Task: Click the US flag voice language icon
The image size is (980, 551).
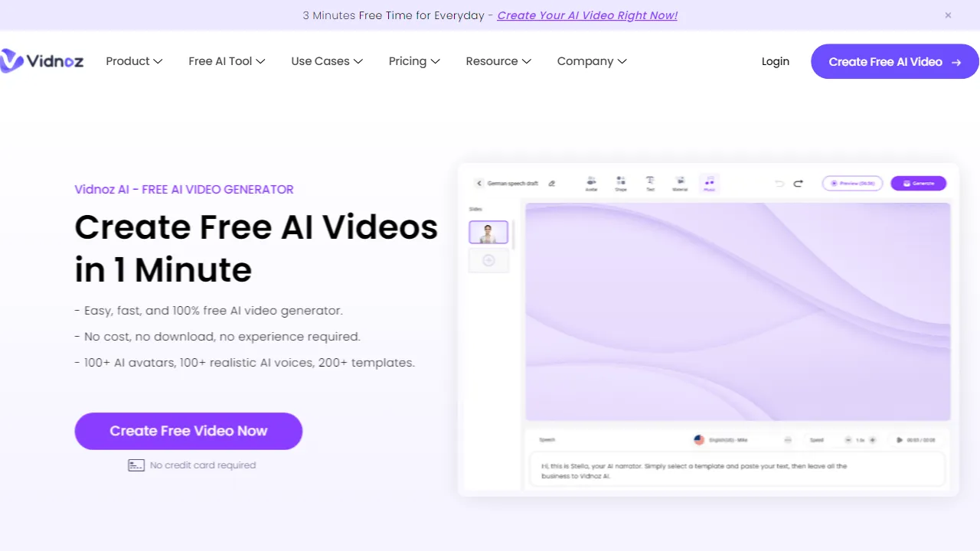Action: coord(699,440)
